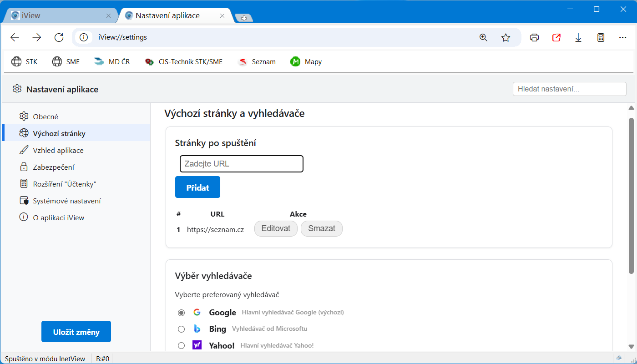Close the iView tab
The height and width of the screenshot is (364, 637).
tap(108, 15)
